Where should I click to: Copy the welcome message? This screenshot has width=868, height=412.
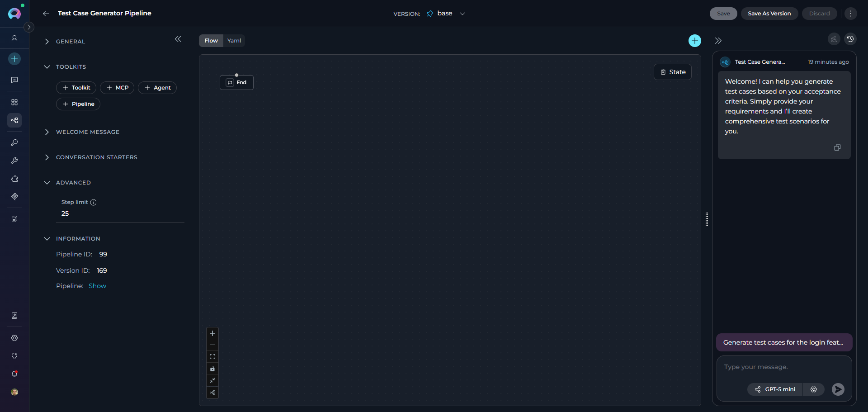pyautogui.click(x=837, y=147)
